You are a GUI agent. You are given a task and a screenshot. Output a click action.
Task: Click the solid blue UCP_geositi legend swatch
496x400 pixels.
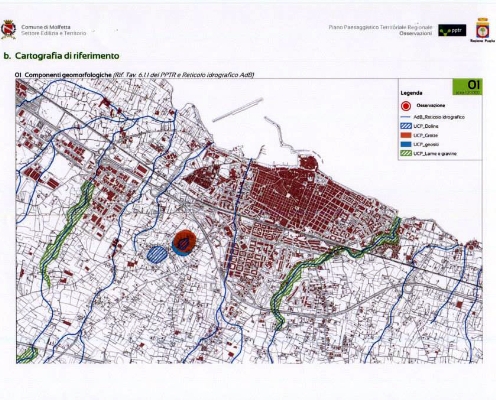tap(405, 144)
